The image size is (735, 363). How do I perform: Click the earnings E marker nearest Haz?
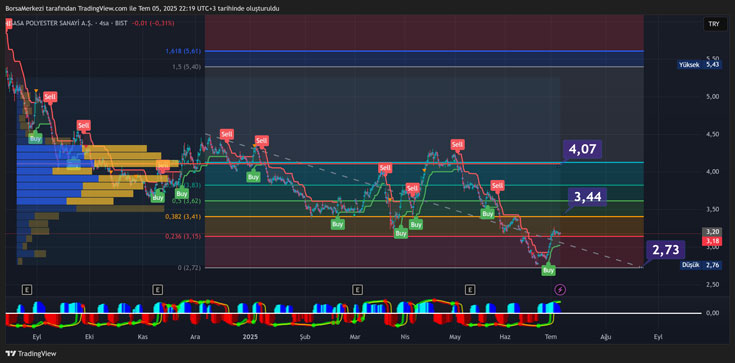click(470, 290)
